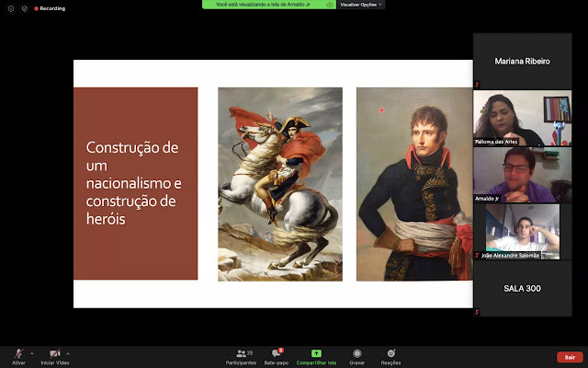Select Mariana Ribeiro participant tile
Screen dimensions: 588x368
click(x=523, y=61)
